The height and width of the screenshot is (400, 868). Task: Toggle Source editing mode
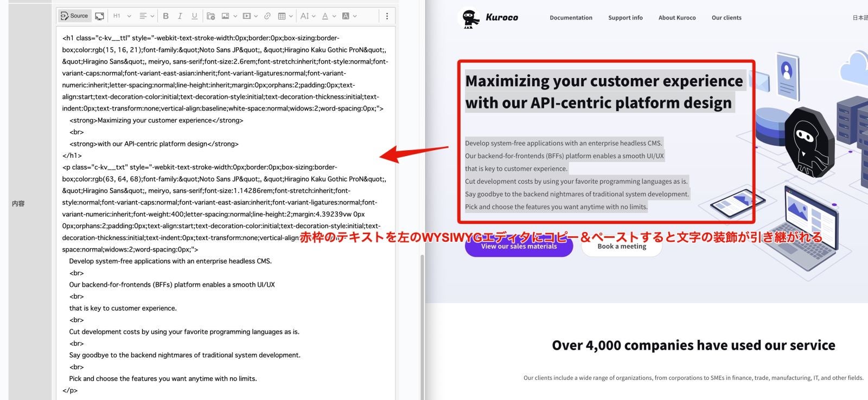pyautogui.click(x=74, y=16)
